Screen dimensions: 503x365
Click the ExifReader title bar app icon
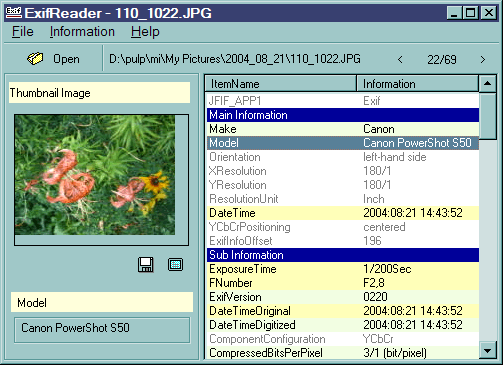(14, 13)
